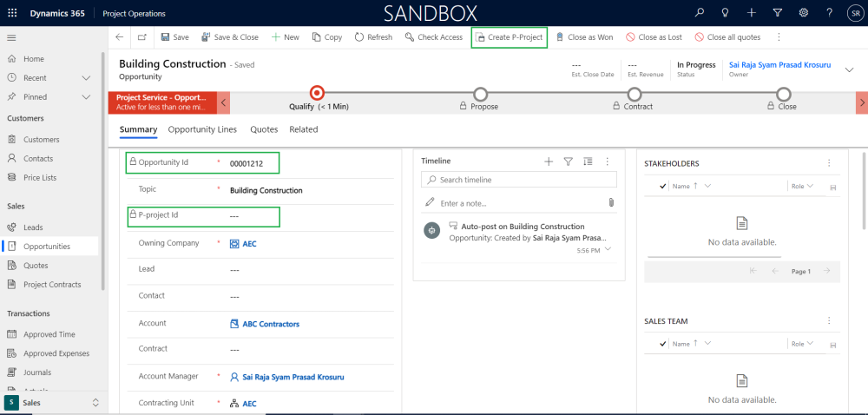
Task: Open advanced find funnel icon in top bar
Action: tap(777, 13)
